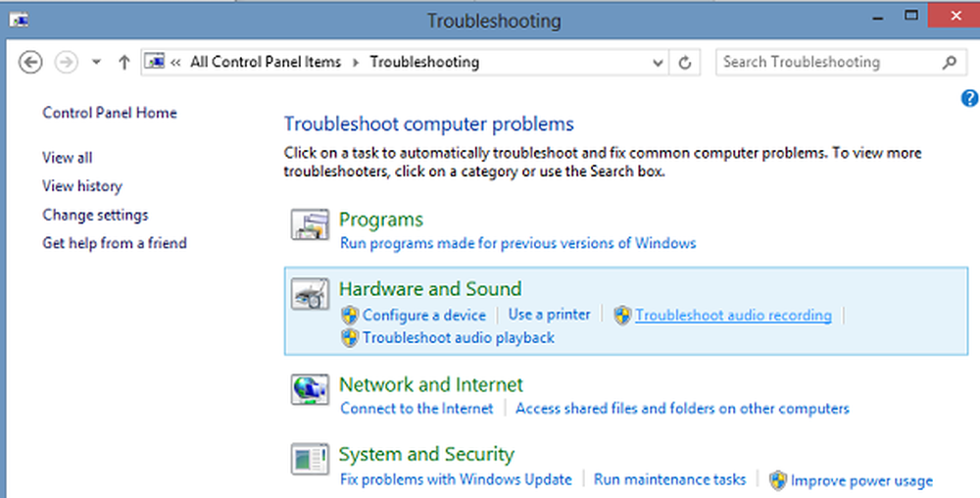Minimize the Troubleshooting window

click(878, 17)
